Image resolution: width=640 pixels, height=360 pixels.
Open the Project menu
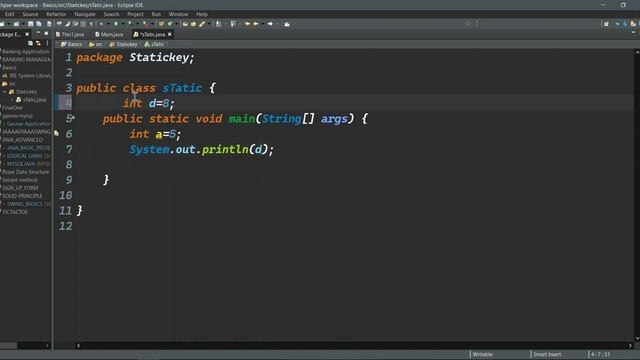point(135,14)
